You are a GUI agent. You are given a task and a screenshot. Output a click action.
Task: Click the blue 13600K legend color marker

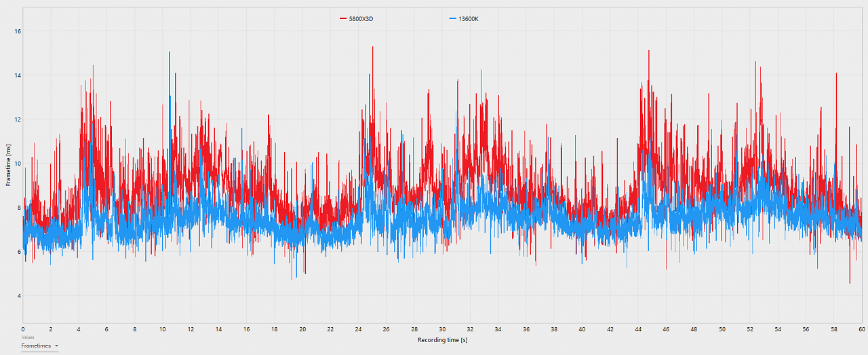coord(453,19)
